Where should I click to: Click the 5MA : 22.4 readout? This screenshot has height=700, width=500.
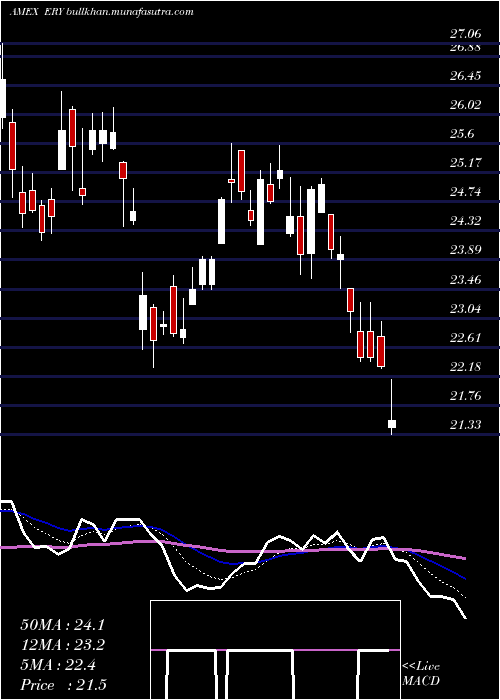pos(58,665)
